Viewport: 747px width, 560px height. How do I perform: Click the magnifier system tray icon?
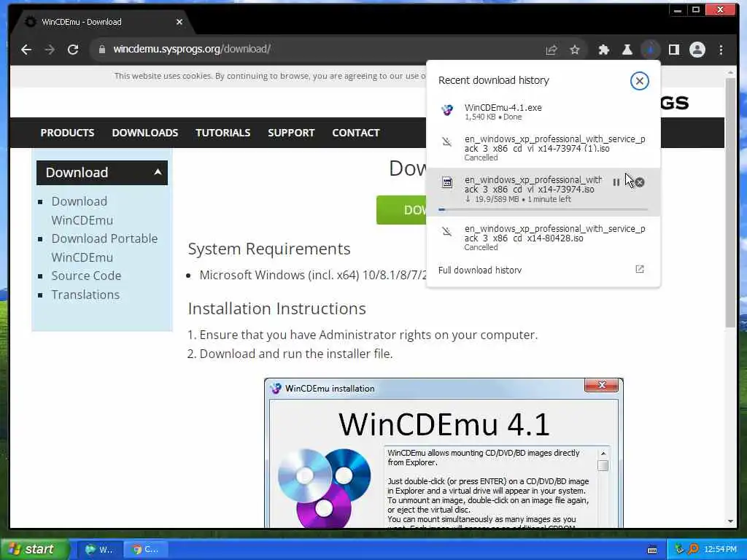point(693,549)
